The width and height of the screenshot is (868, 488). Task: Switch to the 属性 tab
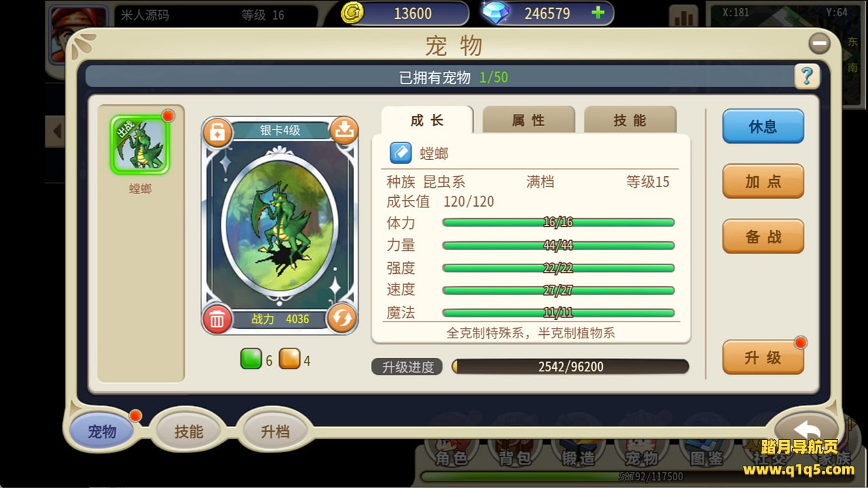pos(528,120)
